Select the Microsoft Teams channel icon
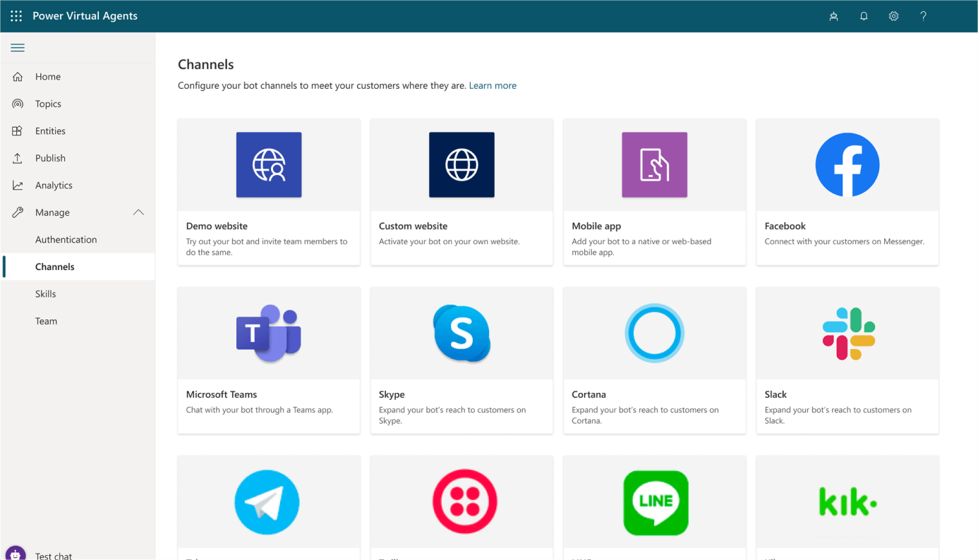978x560 pixels. coord(269,334)
